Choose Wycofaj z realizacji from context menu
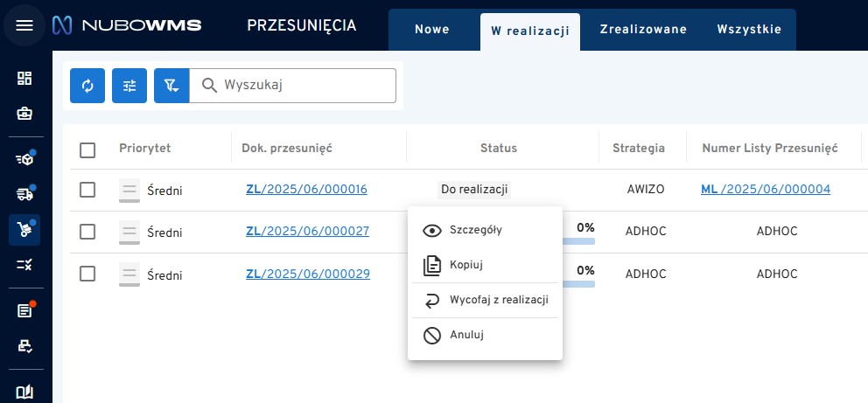The height and width of the screenshot is (403, 868). point(498,300)
